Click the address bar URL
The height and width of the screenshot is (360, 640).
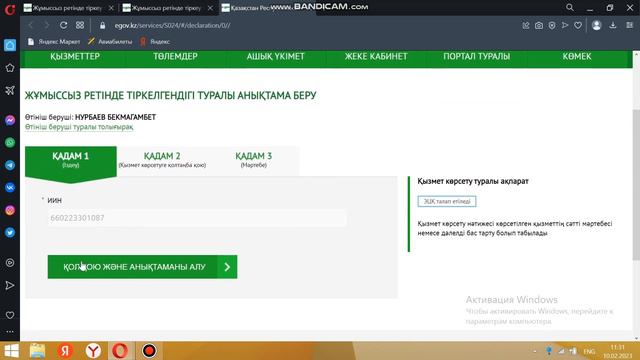pos(172,25)
